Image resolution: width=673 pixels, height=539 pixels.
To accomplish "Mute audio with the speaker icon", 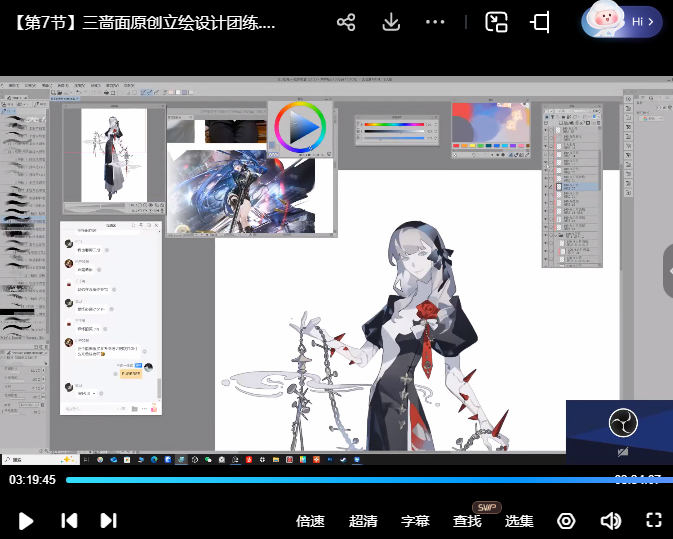I will 610,521.
